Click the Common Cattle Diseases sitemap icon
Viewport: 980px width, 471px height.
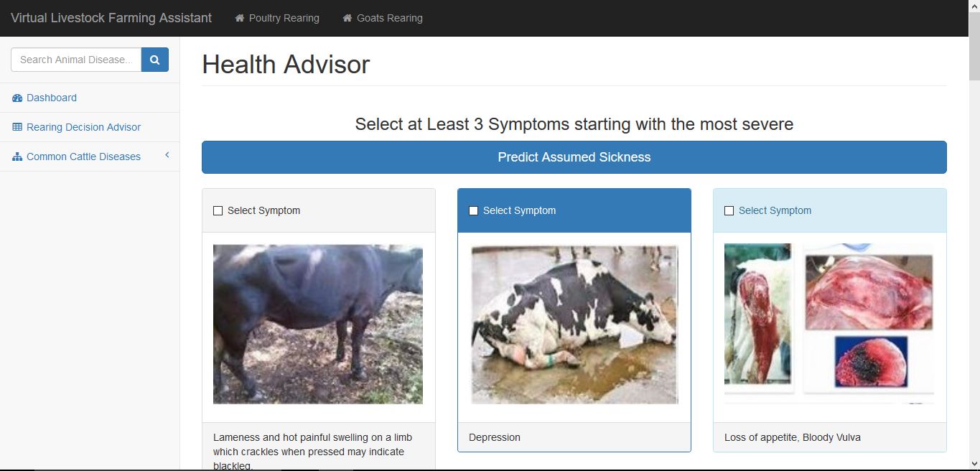[x=17, y=157]
